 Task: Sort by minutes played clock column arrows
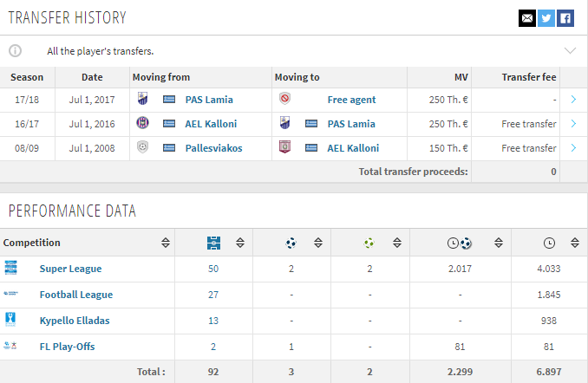pos(575,243)
